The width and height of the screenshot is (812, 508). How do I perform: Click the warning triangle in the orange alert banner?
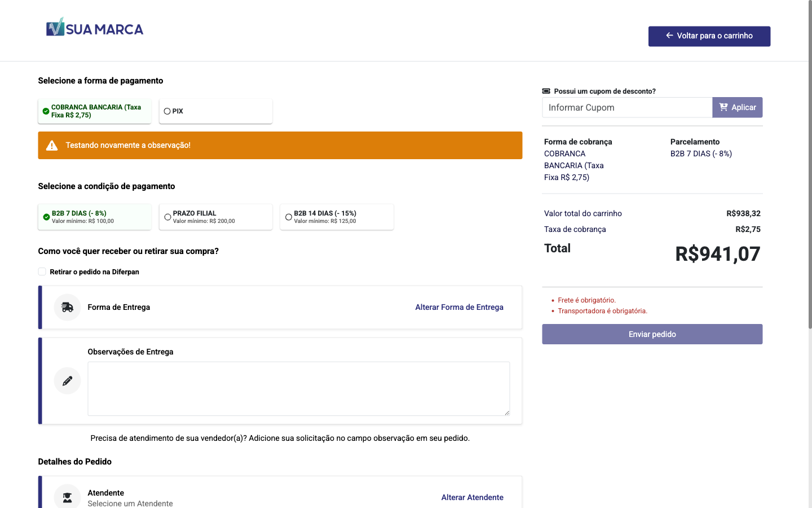pyautogui.click(x=52, y=145)
